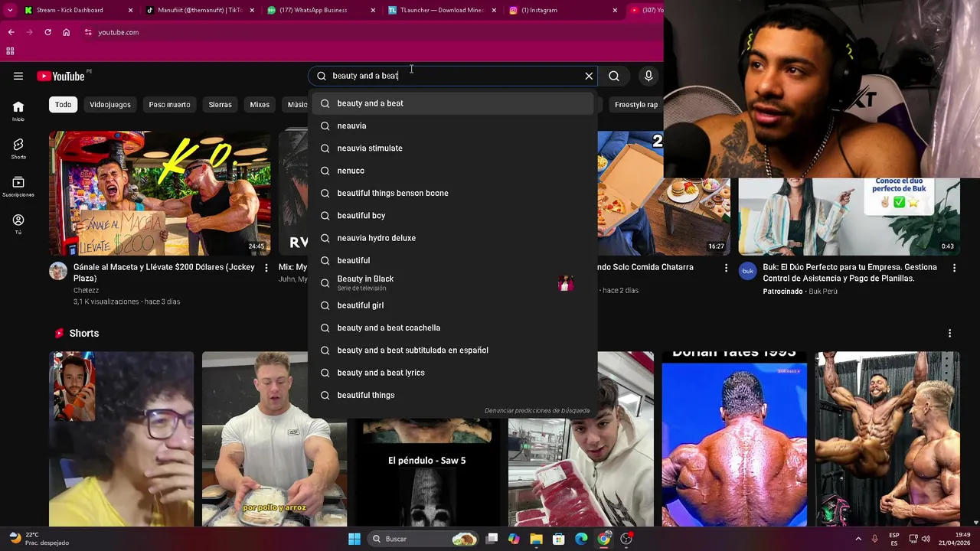Choose the 'Beauty in Black' series suggestion

click(452, 282)
